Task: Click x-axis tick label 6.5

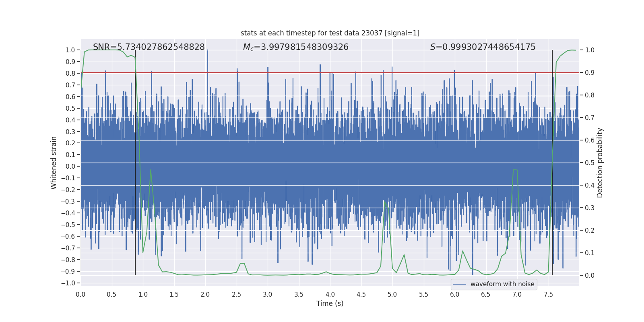Action: 486,295
